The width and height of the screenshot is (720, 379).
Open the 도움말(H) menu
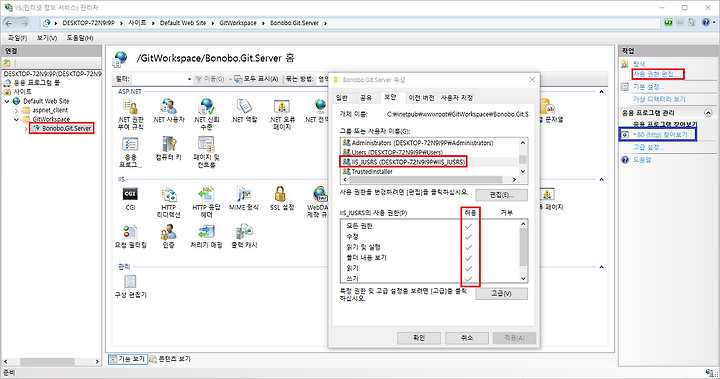80,38
